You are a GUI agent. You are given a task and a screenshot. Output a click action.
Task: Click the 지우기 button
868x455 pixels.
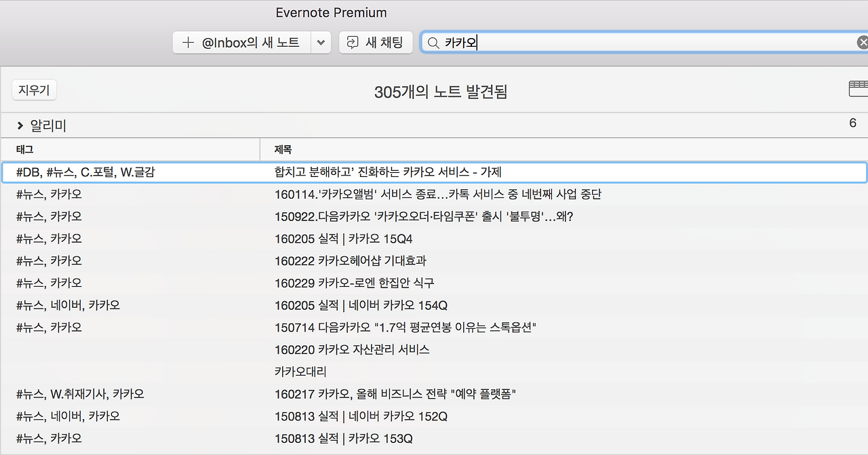point(34,90)
